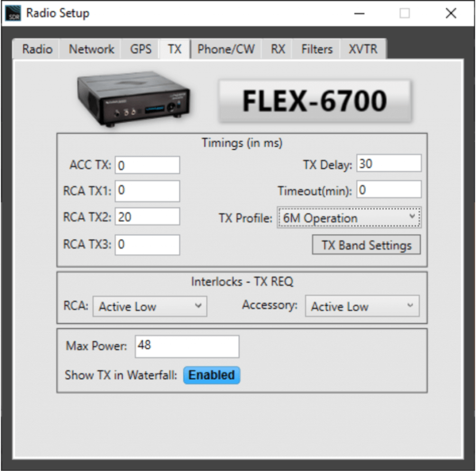The image size is (476, 471).
Task: Open the GPS tab
Action: (x=140, y=49)
